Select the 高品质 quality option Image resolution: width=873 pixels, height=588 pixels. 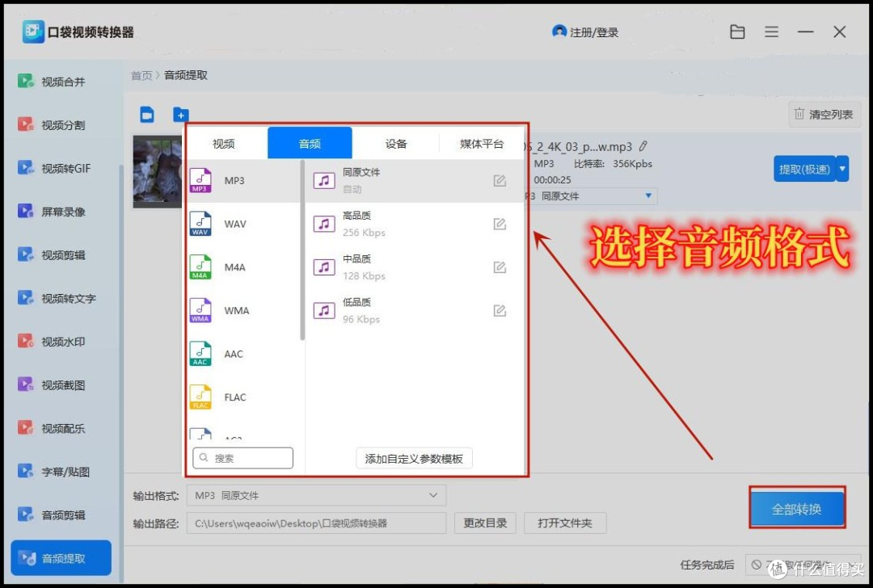pos(415,224)
